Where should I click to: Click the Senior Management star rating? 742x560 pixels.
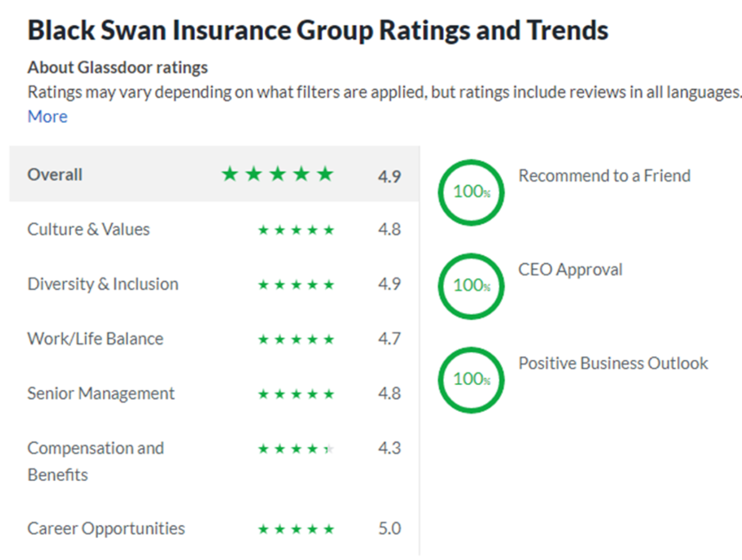pos(296,394)
